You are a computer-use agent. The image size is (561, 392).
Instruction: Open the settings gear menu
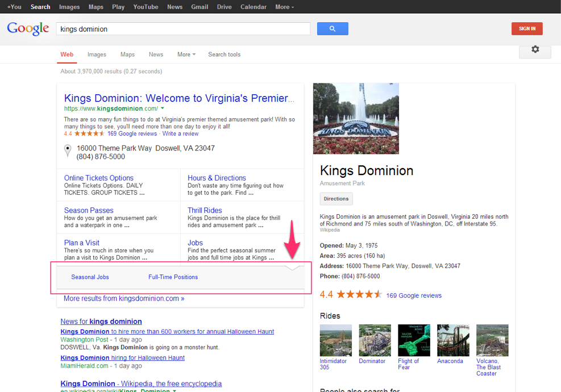(535, 49)
